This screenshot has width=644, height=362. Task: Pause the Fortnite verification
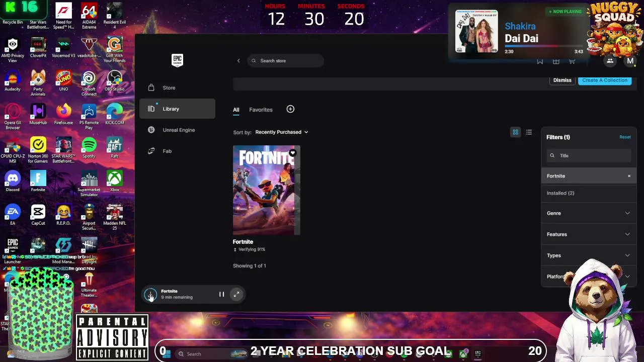221,295
